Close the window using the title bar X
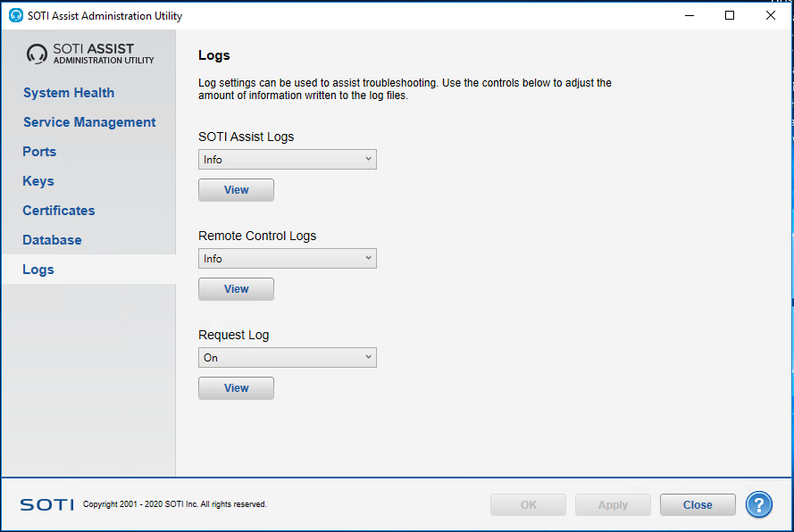 click(x=771, y=15)
